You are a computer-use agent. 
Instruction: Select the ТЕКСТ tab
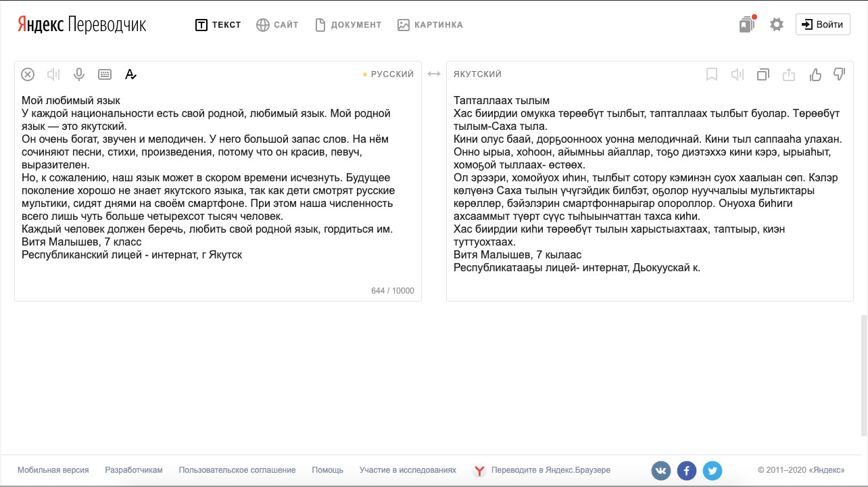point(218,25)
